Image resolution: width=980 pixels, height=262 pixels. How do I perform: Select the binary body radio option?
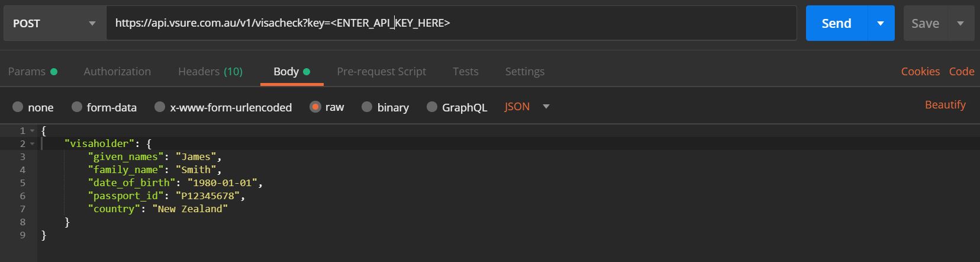click(367, 107)
